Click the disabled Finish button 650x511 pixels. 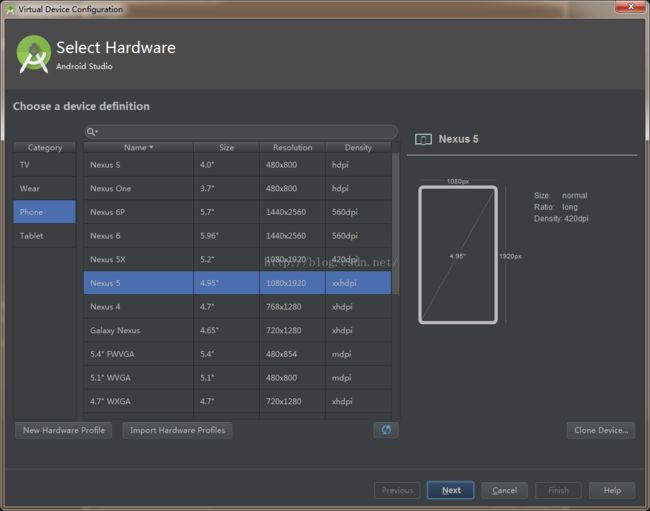coord(558,490)
